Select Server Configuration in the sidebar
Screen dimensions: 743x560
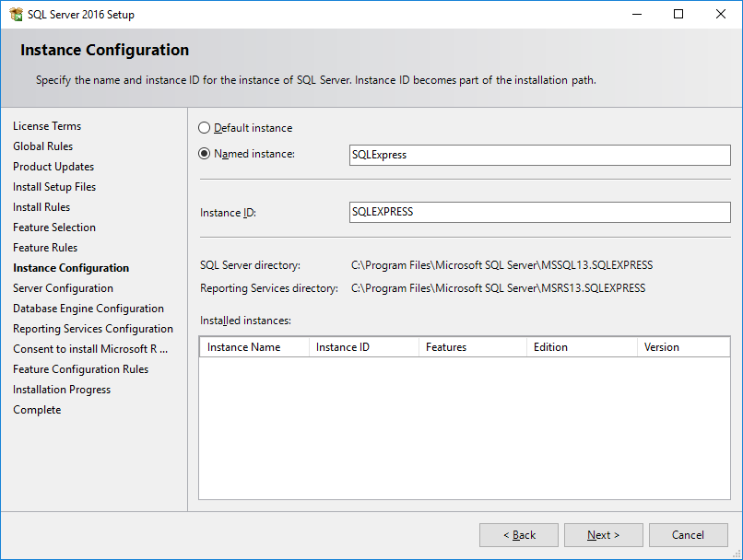tap(63, 288)
